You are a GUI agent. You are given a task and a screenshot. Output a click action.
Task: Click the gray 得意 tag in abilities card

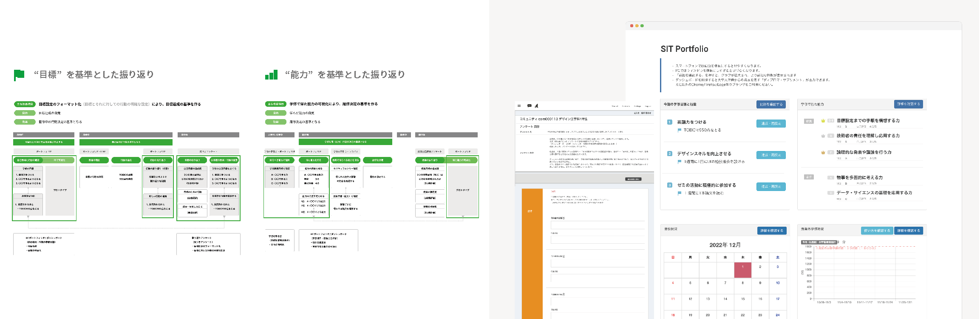(x=809, y=121)
